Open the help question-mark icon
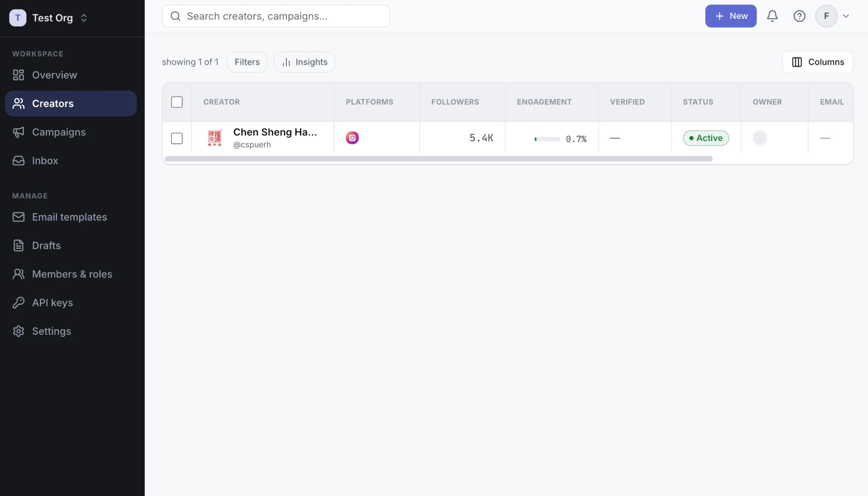868x496 pixels. pyautogui.click(x=799, y=16)
